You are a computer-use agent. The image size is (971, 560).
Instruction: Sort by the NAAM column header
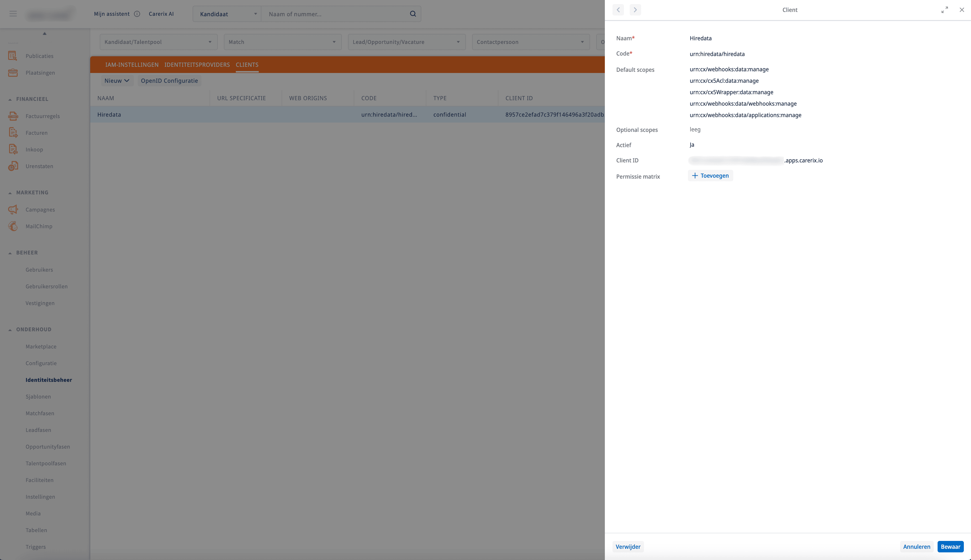[x=106, y=98]
